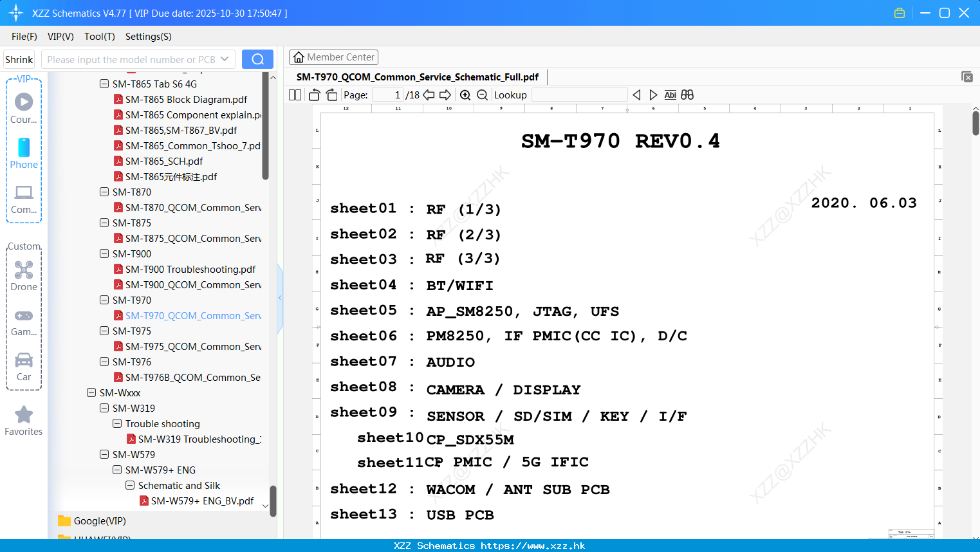The height and width of the screenshot is (552, 980).
Task: Collapse the Trouble shooting folder
Action: click(x=117, y=423)
